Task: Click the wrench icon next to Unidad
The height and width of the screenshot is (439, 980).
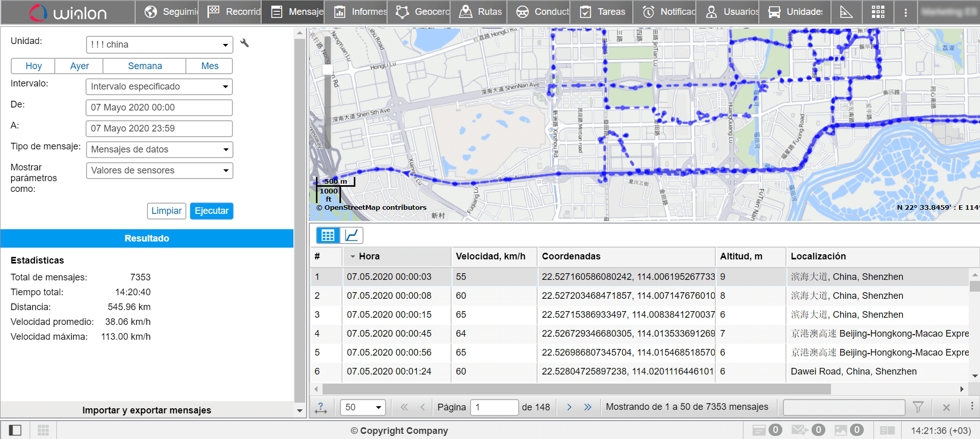Action: (245, 43)
